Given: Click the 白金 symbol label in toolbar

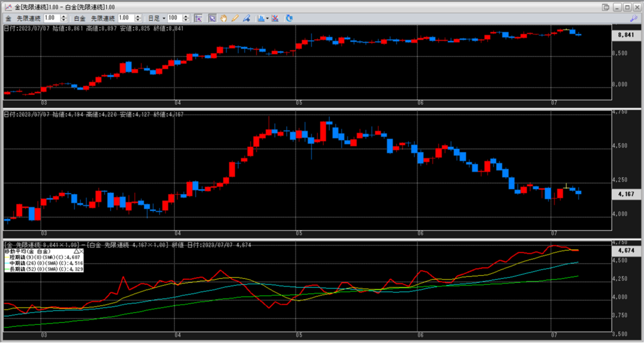Looking at the screenshot, I should [x=80, y=18].
